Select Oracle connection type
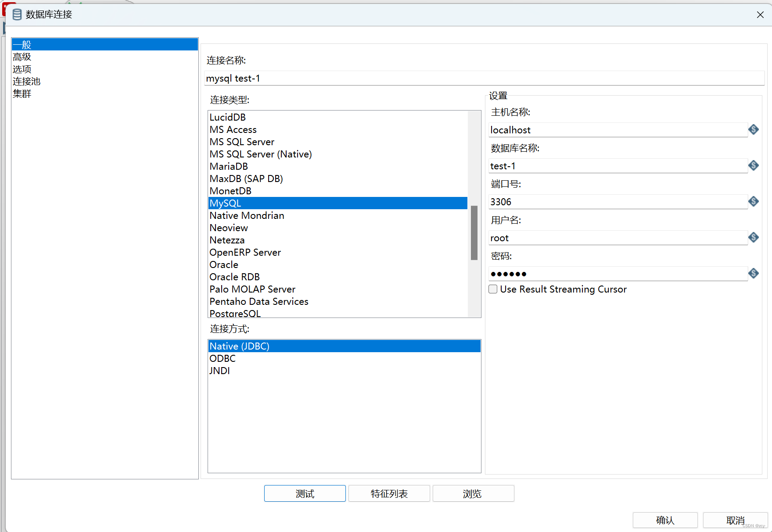 coord(338,264)
